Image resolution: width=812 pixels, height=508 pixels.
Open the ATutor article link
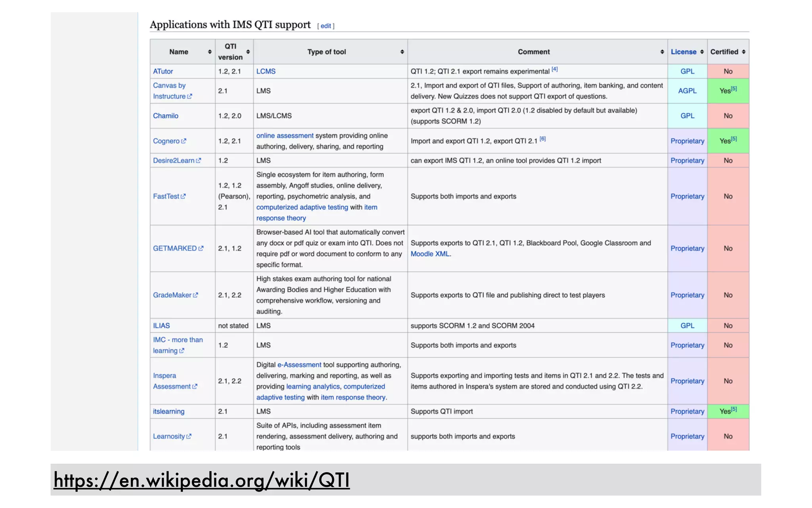tap(163, 71)
